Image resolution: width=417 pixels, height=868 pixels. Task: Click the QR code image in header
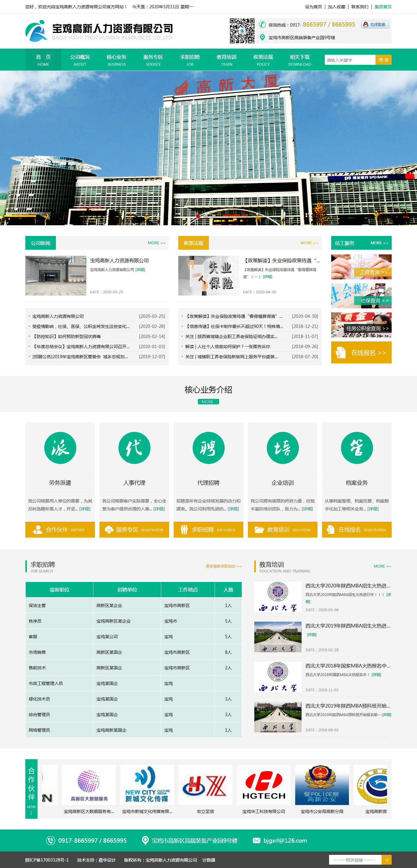click(242, 31)
